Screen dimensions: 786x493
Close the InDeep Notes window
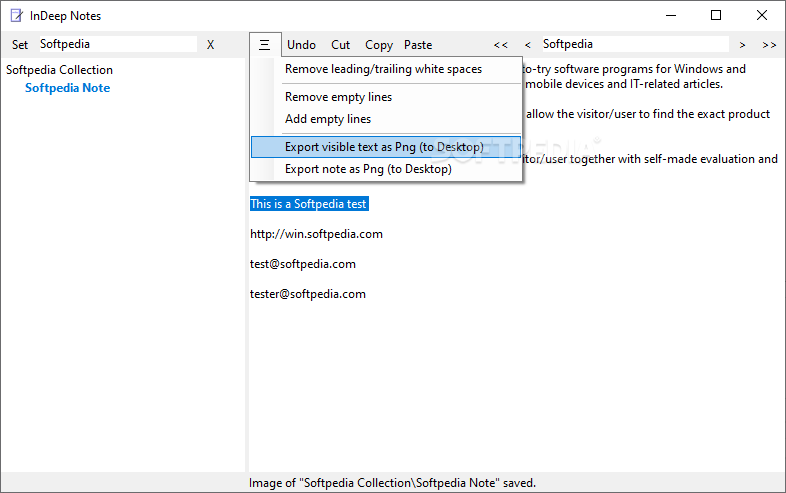(x=761, y=16)
